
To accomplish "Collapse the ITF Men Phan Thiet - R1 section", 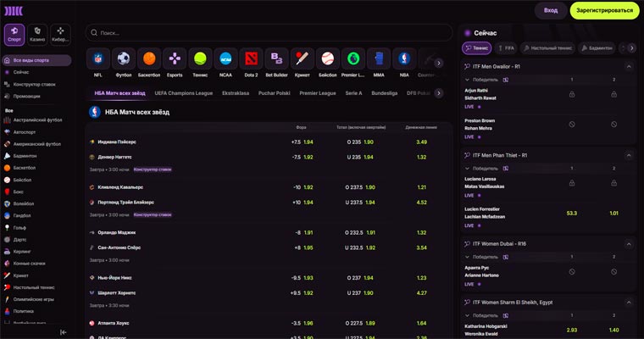I will (x=629, y=155).
